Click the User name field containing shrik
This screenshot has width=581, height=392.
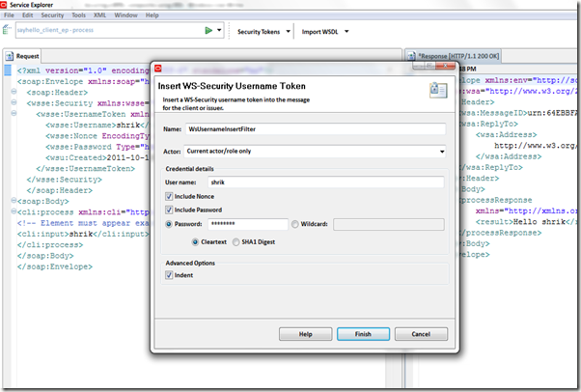click(325, 182)
